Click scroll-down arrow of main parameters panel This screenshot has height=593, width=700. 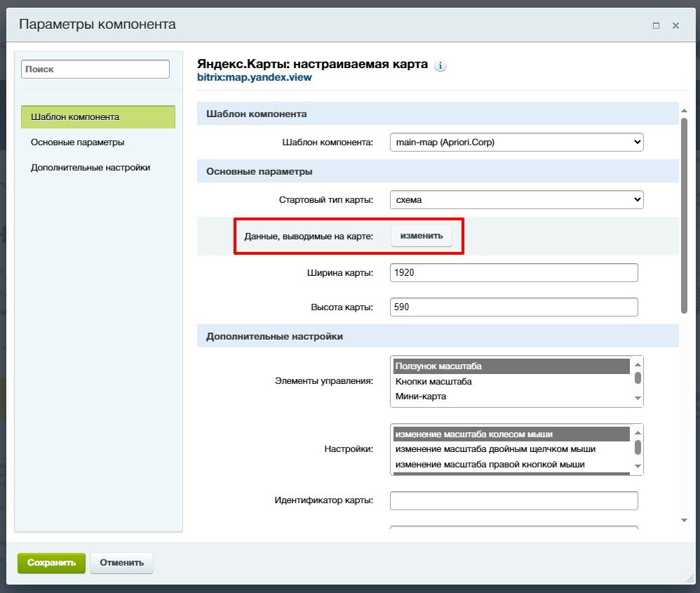[684, 520]
